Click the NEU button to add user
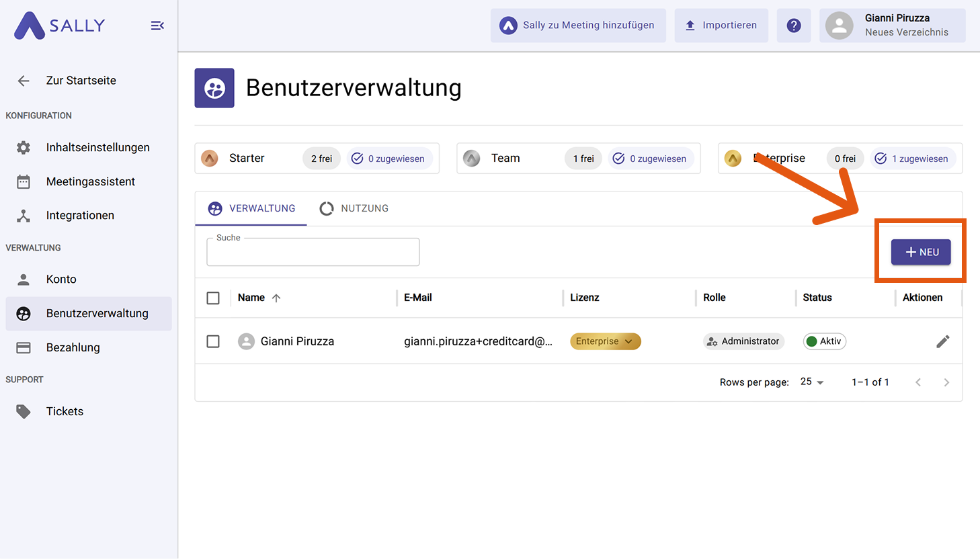 coord(921,252)
